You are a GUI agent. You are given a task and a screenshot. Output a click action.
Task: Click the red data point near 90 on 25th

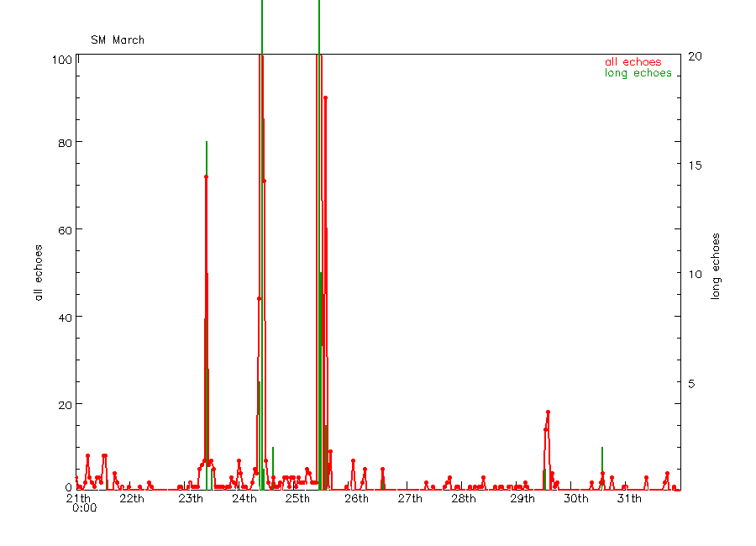point(325,98)
